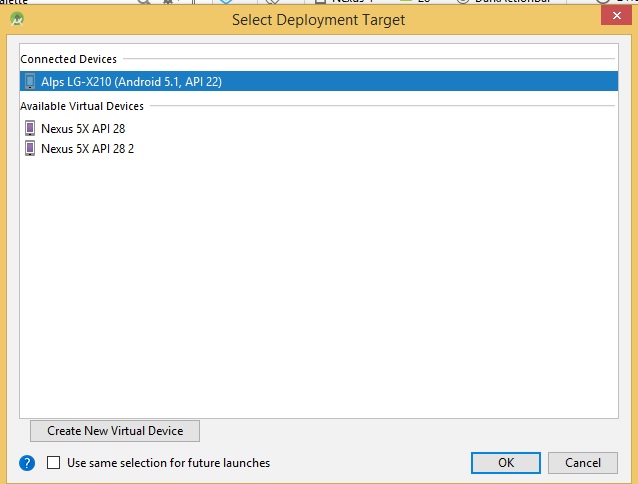The height and width of the screenshot is (484, 638).
Task: Select the Nexus 5X API 28 virtual device
Action: [83, 128]
